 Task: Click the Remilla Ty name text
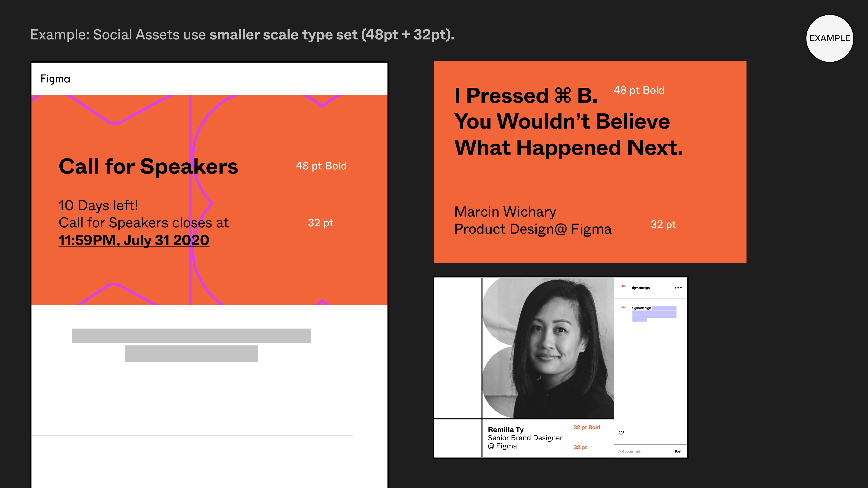pos(505,429)
